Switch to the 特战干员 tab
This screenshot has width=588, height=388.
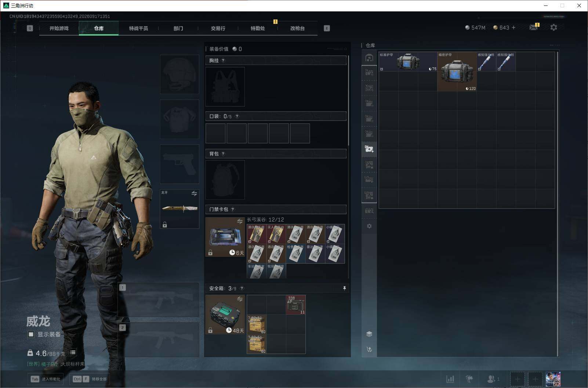138,28
